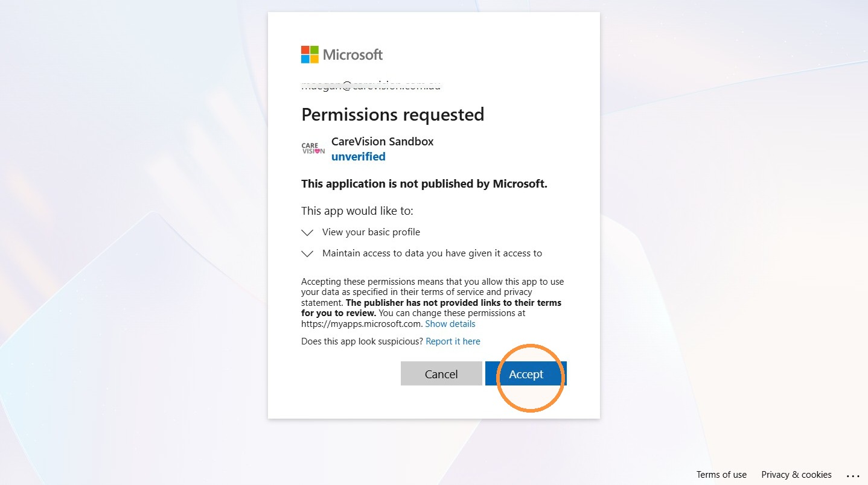868x485 pixels.
Task: Open Privacy & cookies footer link
Action: coord(796,475)
